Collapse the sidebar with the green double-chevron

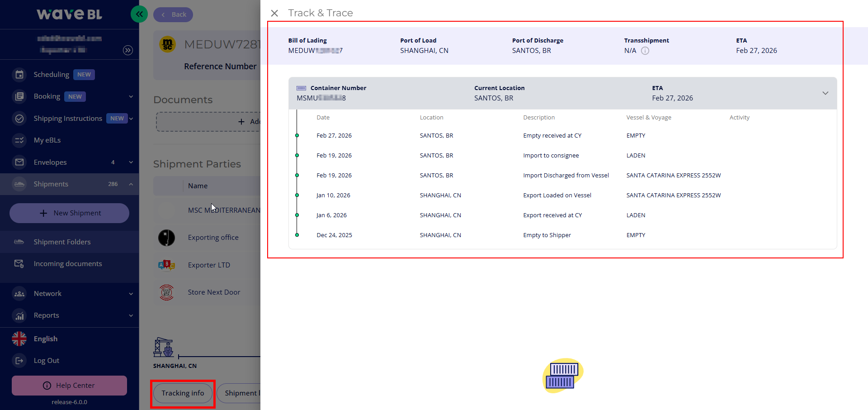(x=139, y=14)
